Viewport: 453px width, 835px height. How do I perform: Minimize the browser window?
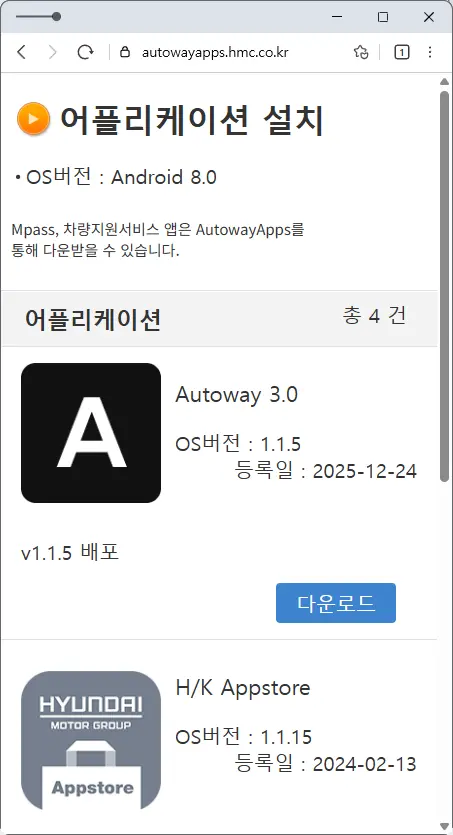(336, 17)
